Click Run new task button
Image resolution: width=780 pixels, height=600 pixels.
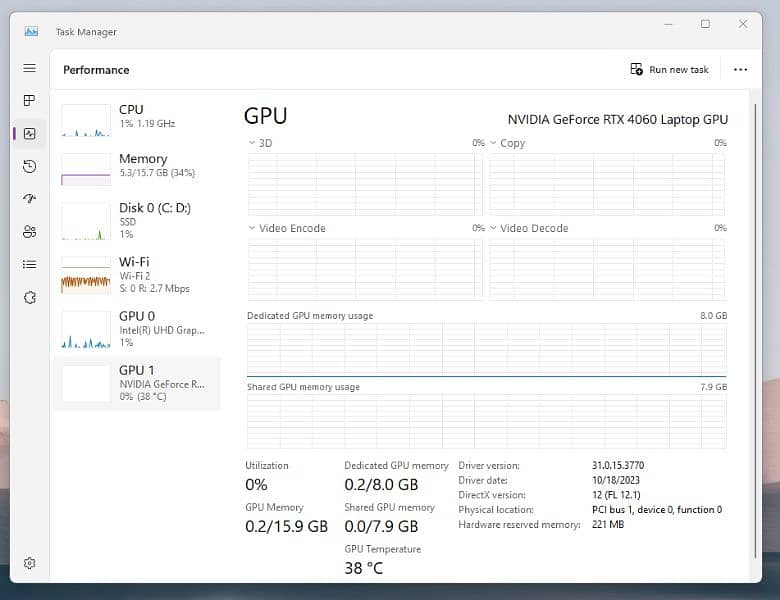tap(669, 70)
